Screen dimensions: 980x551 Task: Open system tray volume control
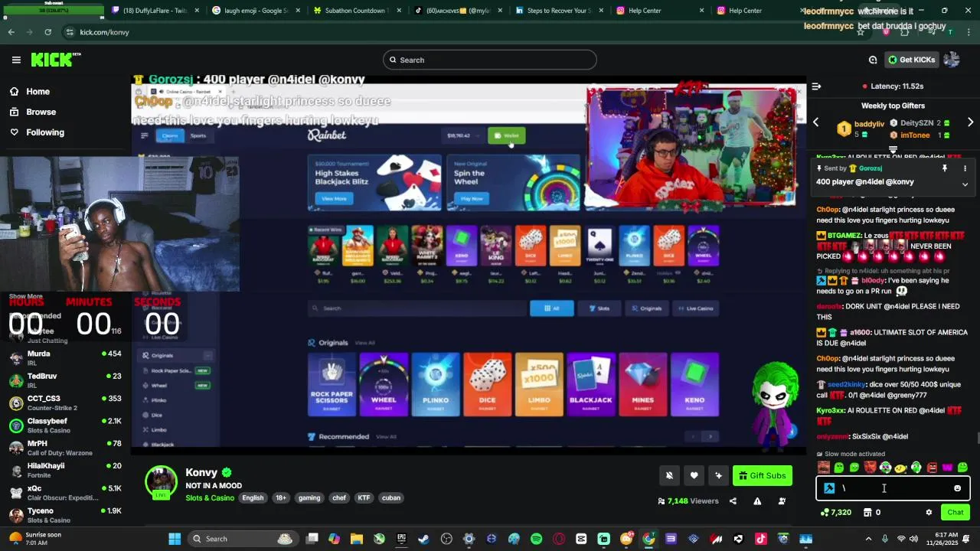pyautogui.click(x=916, y=539)
